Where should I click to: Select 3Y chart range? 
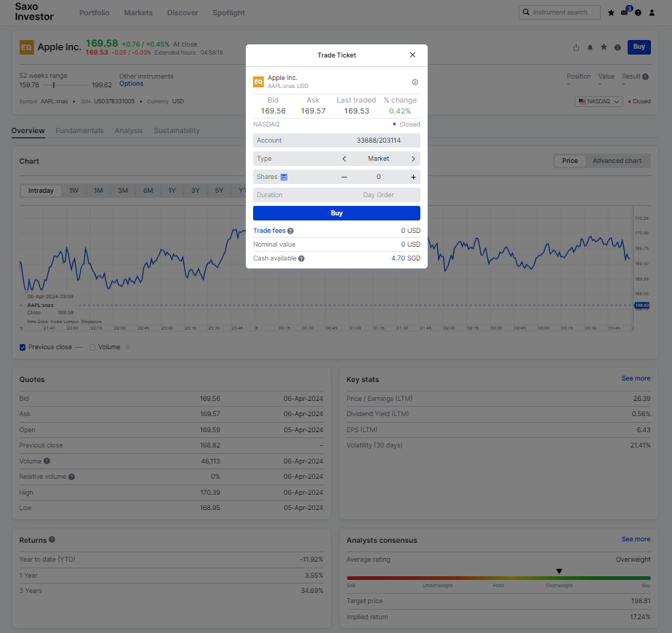[x=196, y=191]
